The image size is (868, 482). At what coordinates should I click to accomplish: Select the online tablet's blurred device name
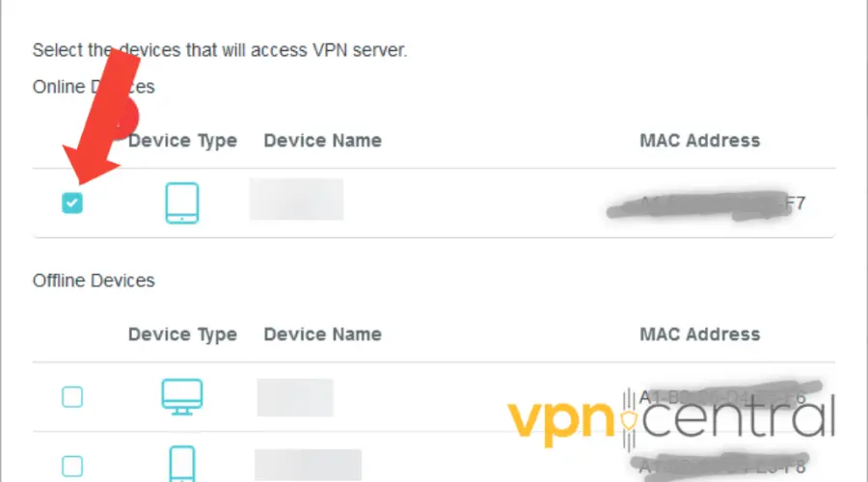click(296, 201)
